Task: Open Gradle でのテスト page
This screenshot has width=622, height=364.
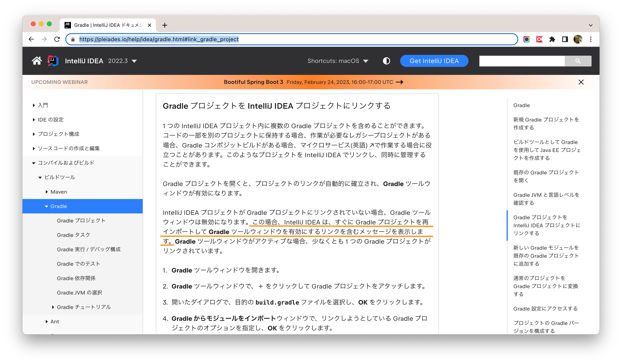Action: pyautogui.click(x=79, y=264)
